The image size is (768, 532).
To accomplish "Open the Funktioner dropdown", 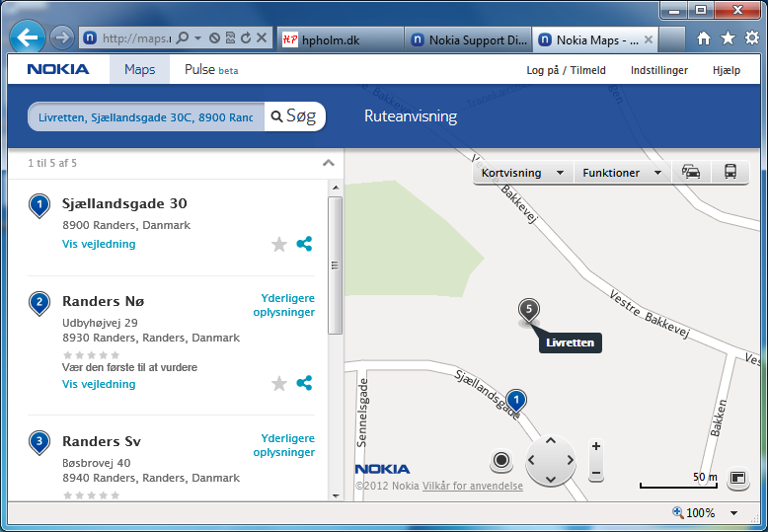I will point(622,173).
